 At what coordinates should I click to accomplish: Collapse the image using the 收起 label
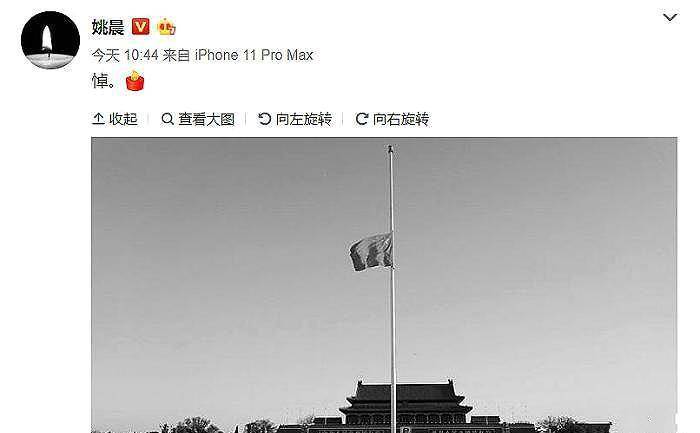[123, 119]
